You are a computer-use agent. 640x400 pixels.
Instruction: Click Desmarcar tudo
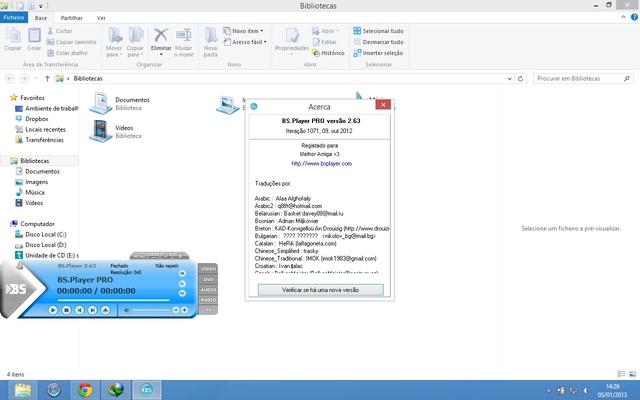point(378,42)
